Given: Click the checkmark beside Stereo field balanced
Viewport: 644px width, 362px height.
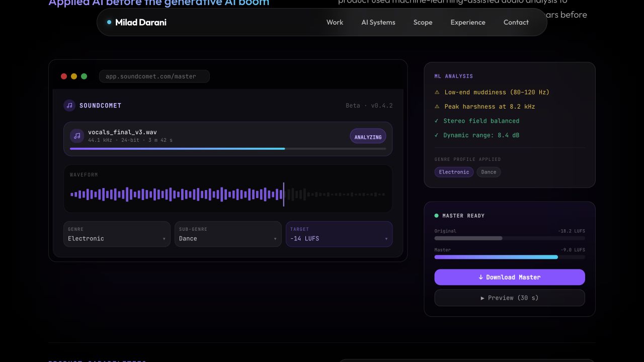Looking at the screenshot, I should click(437, 121).
